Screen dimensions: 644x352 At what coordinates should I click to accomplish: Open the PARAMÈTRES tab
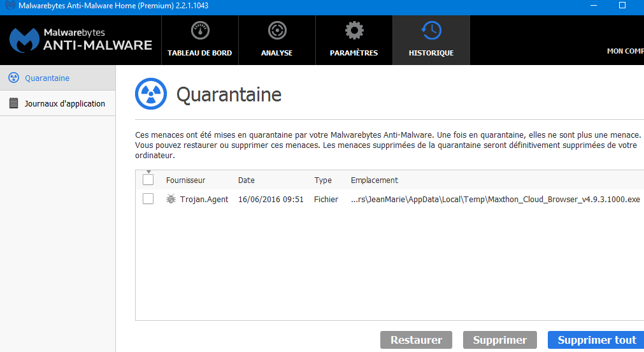pos(354,40)
